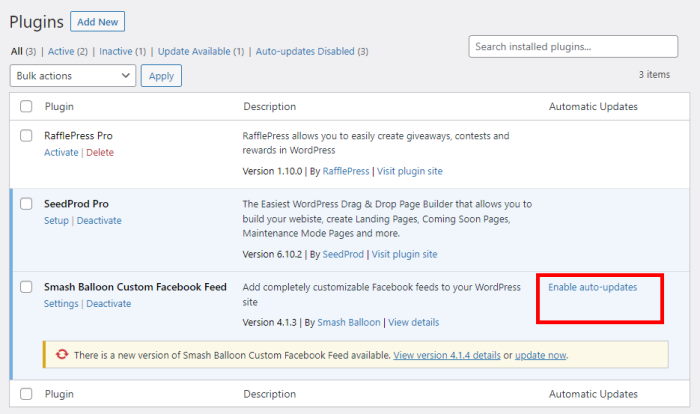Open SeedProd Pro Setup
Image resolution: width=700 pixels, height=414 pixels.
56,221
